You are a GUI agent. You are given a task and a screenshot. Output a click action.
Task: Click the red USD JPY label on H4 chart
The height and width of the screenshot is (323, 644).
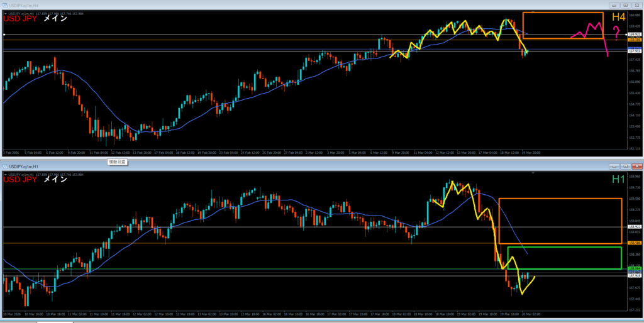(20, 19)
